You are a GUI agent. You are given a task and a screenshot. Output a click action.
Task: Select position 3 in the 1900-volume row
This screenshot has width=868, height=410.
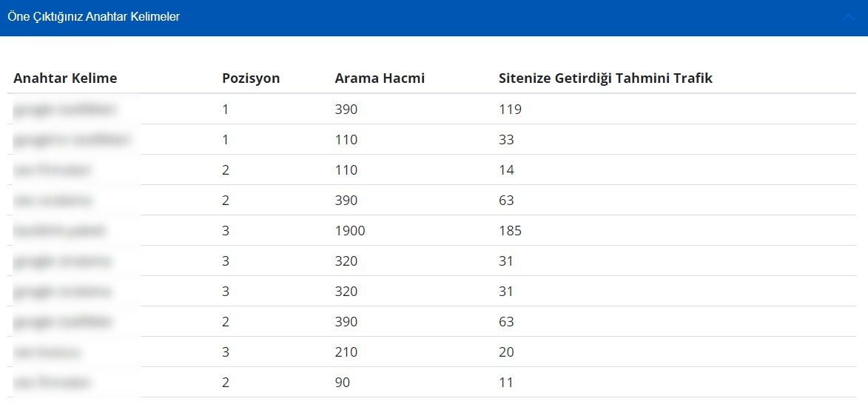tap(226, 231)
